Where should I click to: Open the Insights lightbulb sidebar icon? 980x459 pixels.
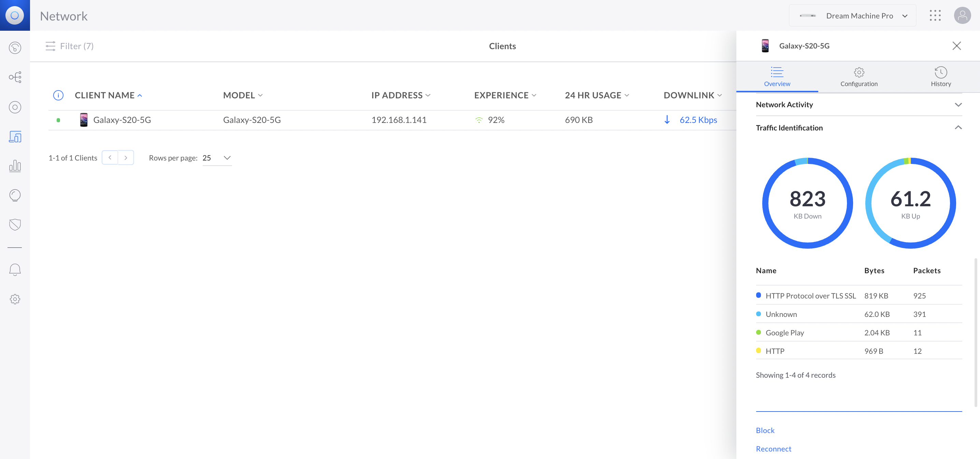(x=15, y=195)
